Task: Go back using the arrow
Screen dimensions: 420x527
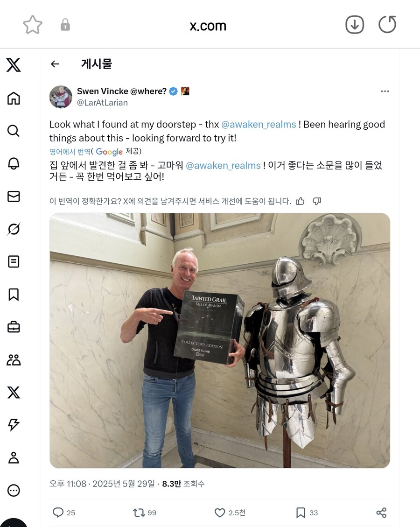Action: [x=55, y=64]
